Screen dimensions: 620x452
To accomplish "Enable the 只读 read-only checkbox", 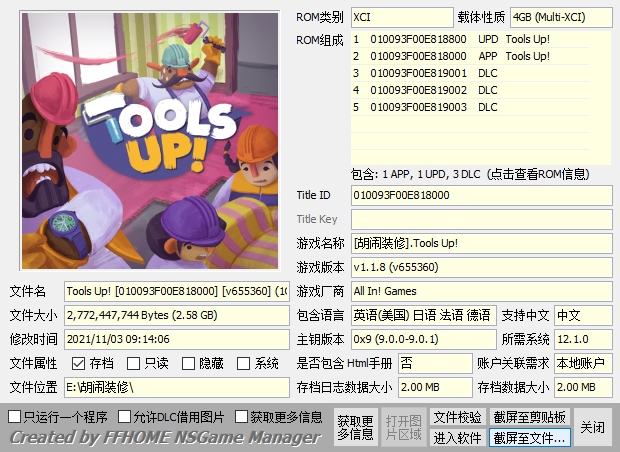I will click(x=133, y=363).
